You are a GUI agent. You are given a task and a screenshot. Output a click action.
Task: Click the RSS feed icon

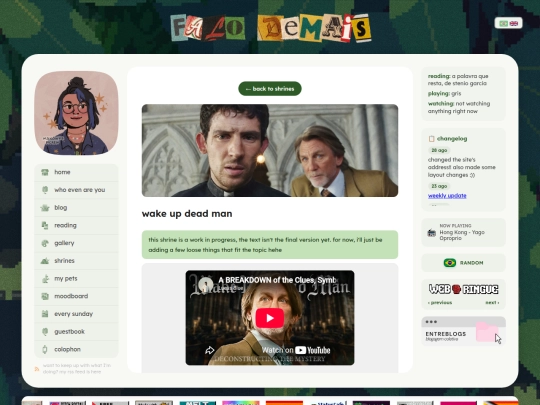(37, 369)
